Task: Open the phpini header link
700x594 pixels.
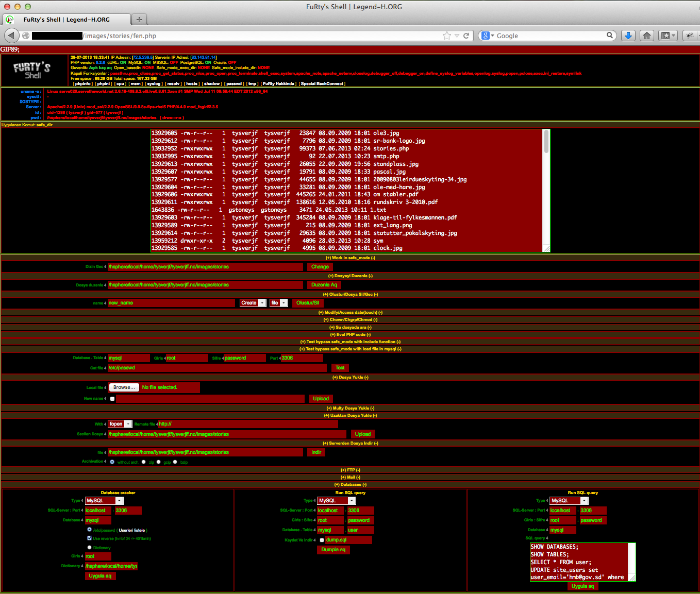Action: [104, 83]
